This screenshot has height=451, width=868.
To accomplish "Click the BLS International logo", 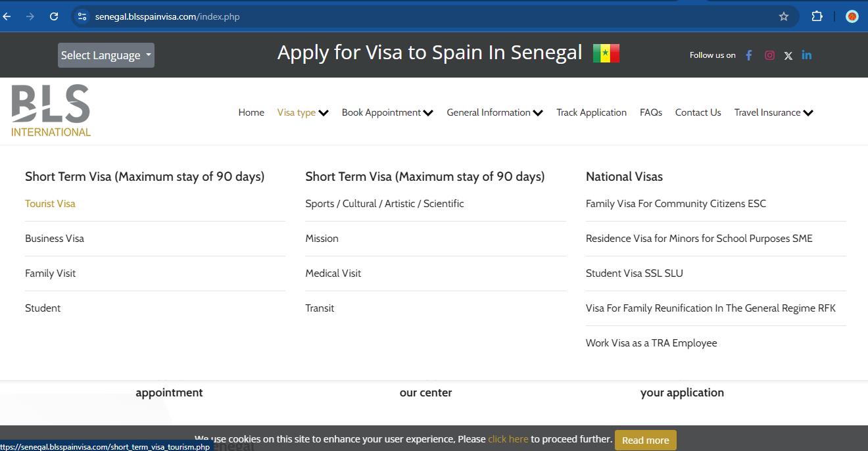I will point(50,108).
